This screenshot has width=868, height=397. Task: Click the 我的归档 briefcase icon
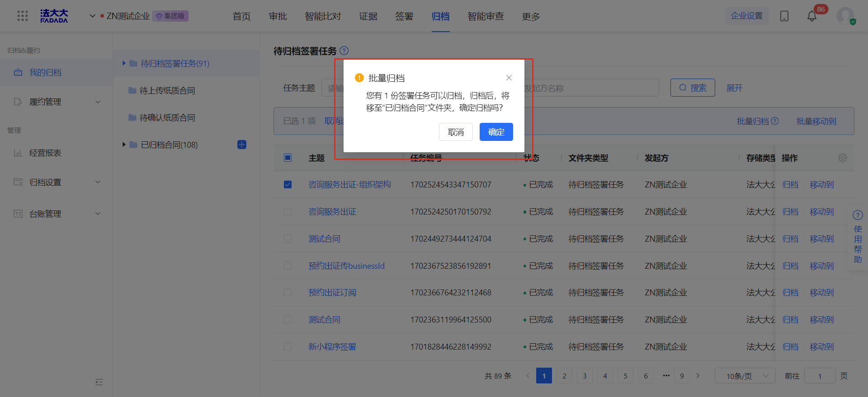pyautogui.click(x=18, y=72)
